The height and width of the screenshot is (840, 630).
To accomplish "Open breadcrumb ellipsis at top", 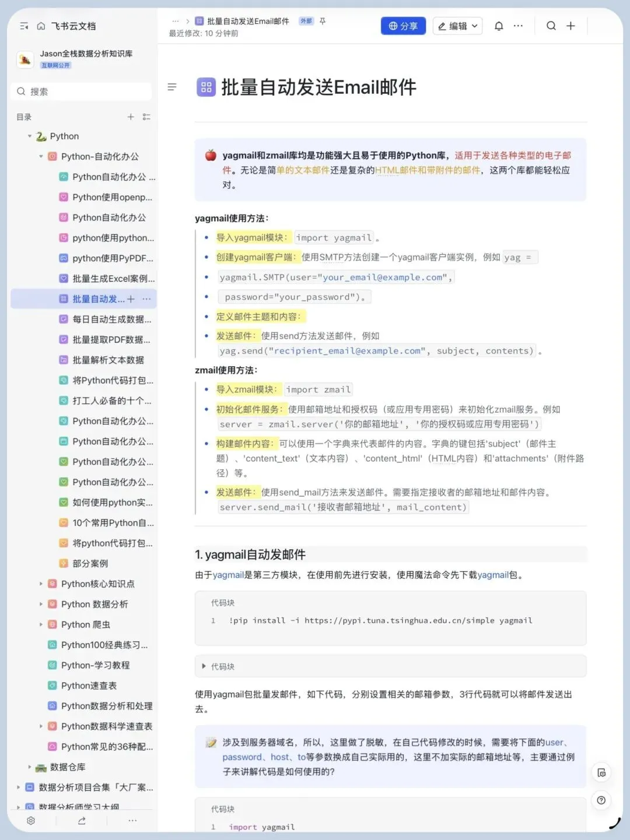I will pos(175,21).
